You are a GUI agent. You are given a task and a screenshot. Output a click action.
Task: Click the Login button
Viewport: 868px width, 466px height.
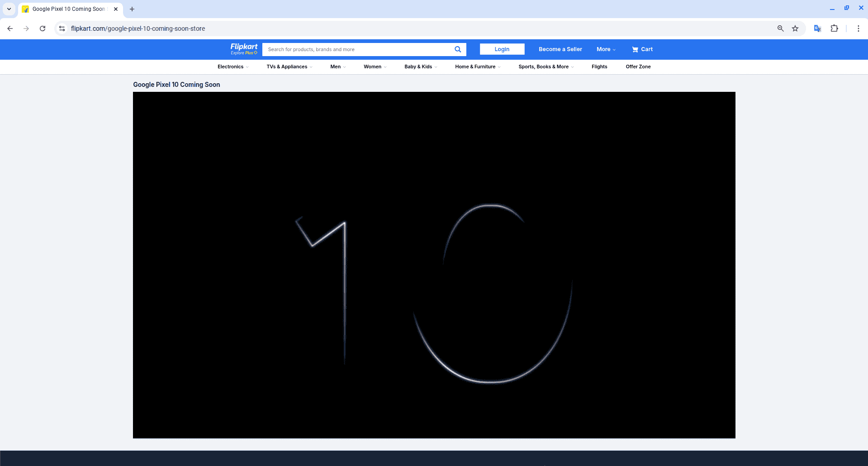502,49
